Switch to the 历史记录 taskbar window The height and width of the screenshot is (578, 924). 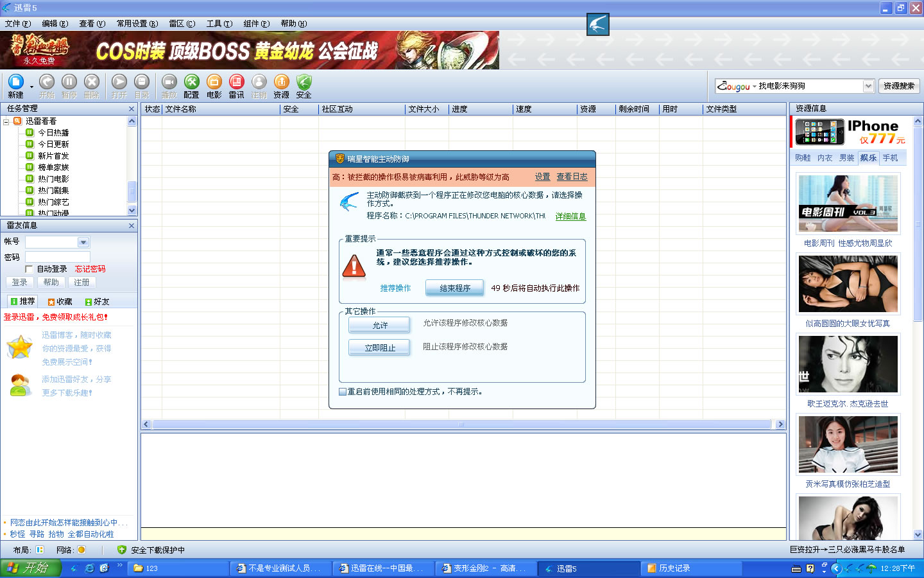(x=692, y=568)
